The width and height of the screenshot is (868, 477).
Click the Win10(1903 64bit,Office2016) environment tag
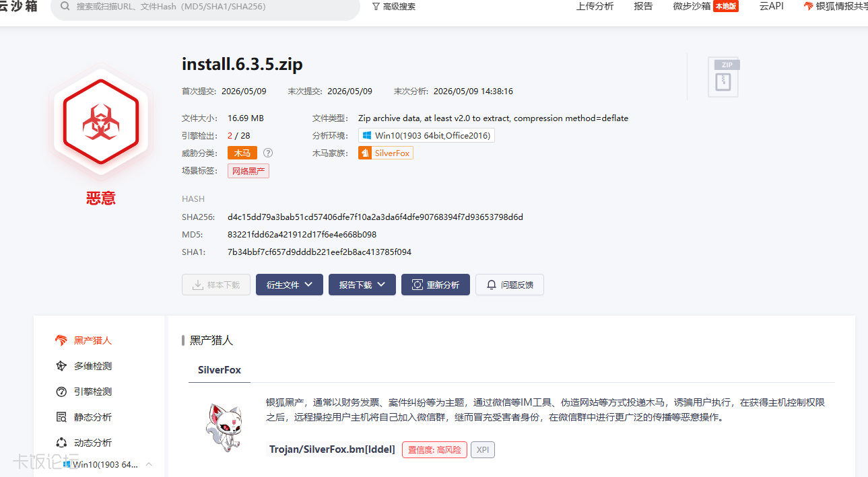(x=426, y=135)
